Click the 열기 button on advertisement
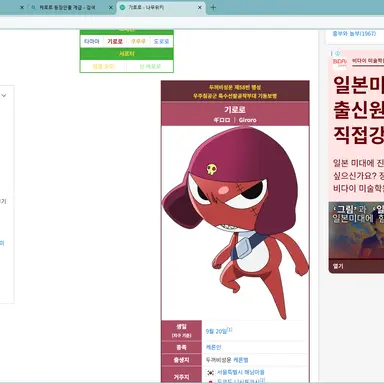Screen dimensions: 384x384 [x=338, y=266]
